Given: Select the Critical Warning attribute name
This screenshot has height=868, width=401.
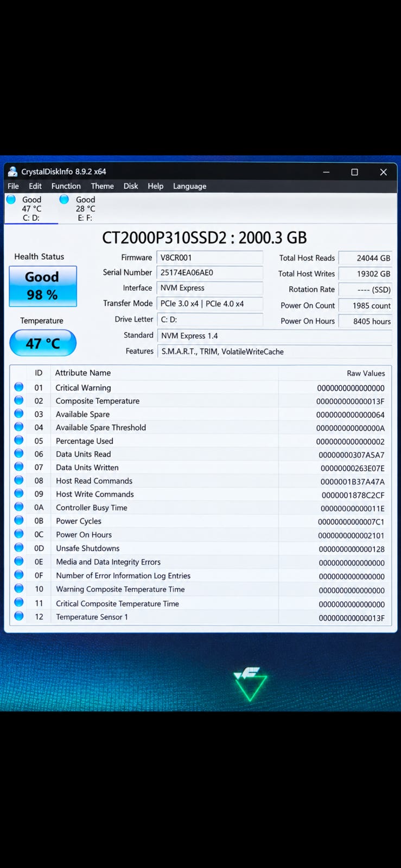Looking at the screenshot, I should tap(83, 388).
